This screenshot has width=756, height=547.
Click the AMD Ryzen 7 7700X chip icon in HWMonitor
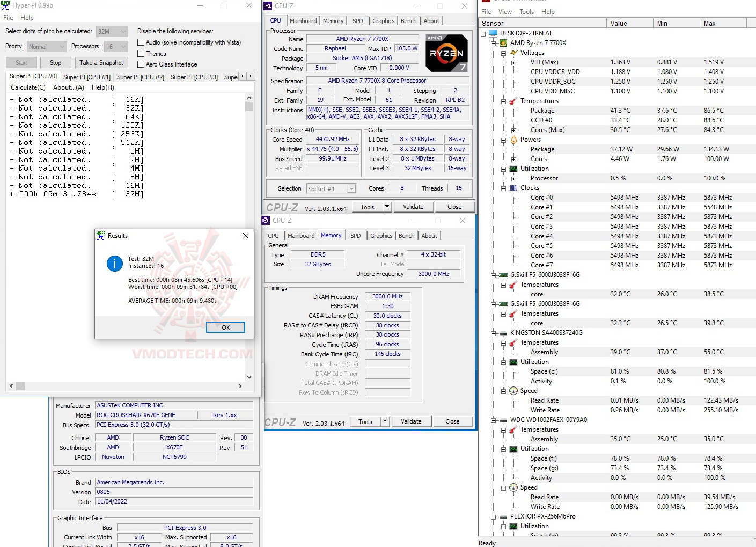pos(503,43)
